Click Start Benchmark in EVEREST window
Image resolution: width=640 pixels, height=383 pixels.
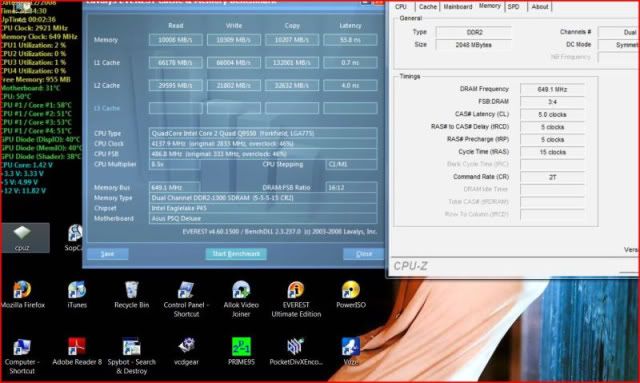[x=236, y=254]
